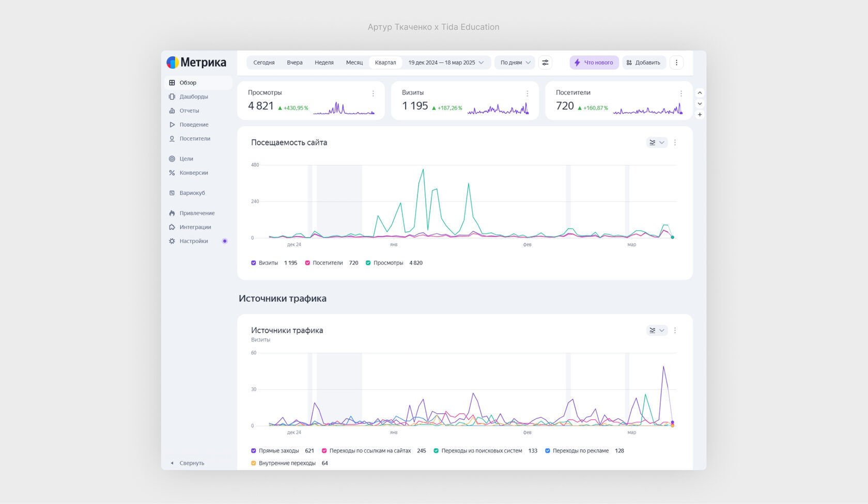868x504 pixels.
Task: Toggle Просмотры series checkbox in legend
Action: point(368,263)
